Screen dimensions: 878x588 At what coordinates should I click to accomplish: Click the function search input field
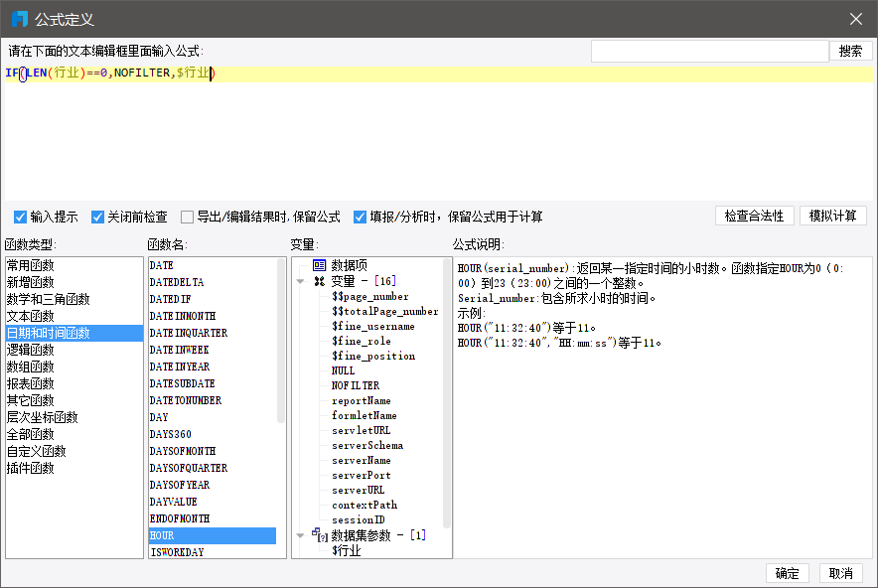709,51
